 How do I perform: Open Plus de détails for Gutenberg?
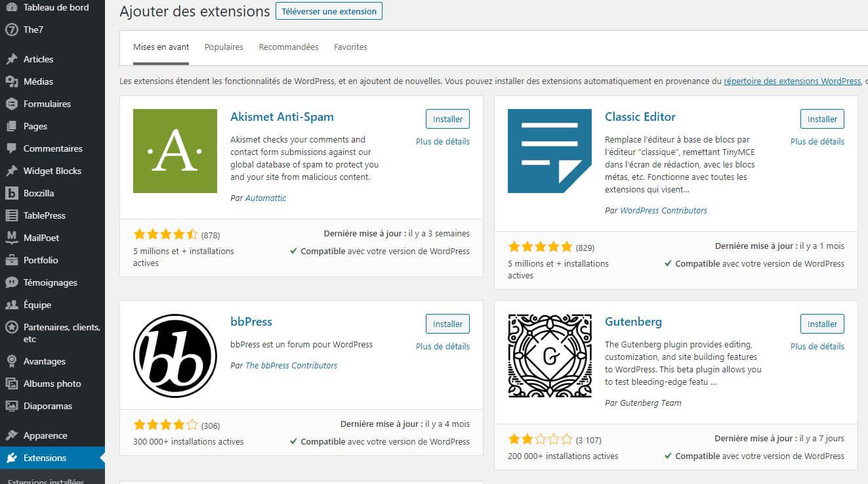tap(817, 346)
